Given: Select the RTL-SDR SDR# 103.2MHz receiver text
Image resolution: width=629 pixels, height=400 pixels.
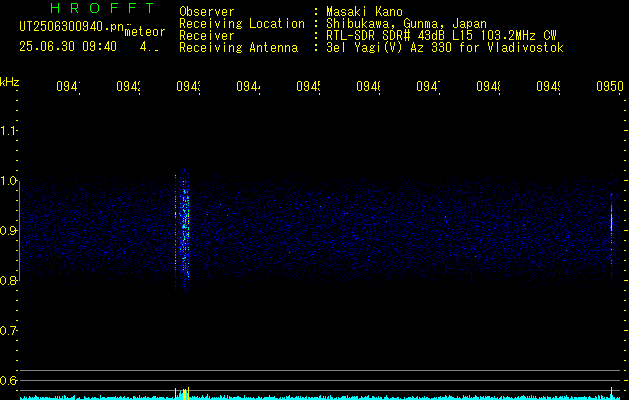Looking at the screenshot, I should [x=441, y=36].
